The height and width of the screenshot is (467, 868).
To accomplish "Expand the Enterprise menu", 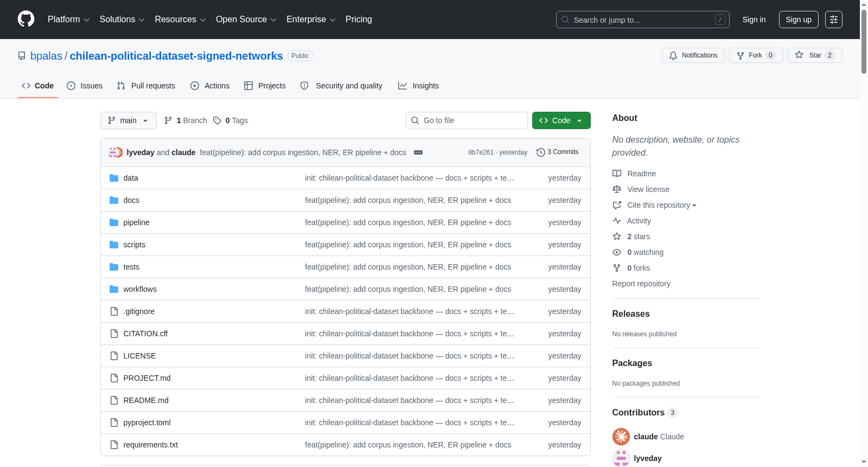I will (x=311, y=20).
